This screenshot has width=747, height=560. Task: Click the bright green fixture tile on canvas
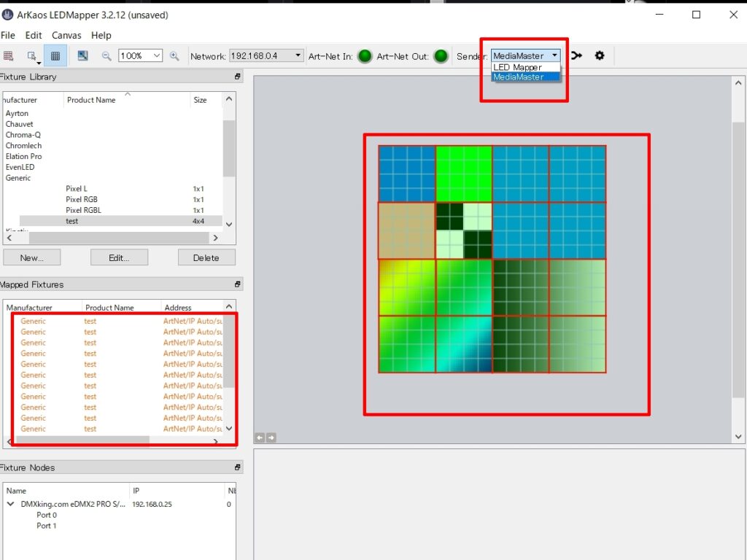pos(463,174)
